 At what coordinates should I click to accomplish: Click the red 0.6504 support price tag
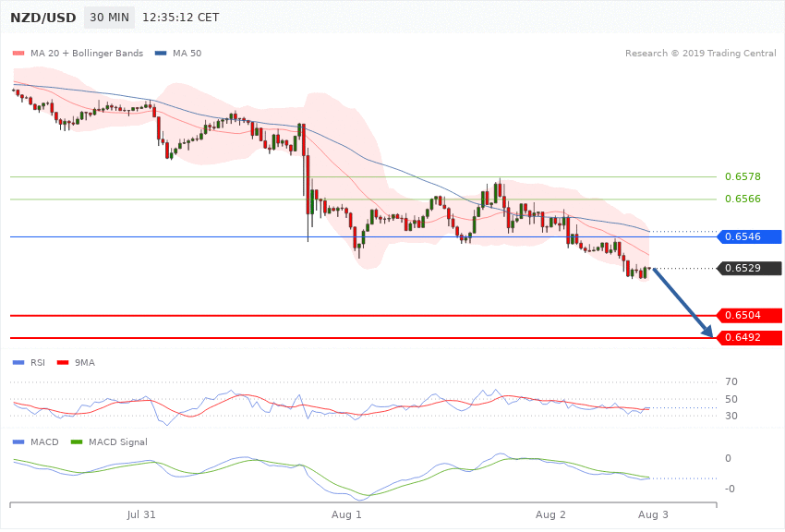[x=749, y=315]
